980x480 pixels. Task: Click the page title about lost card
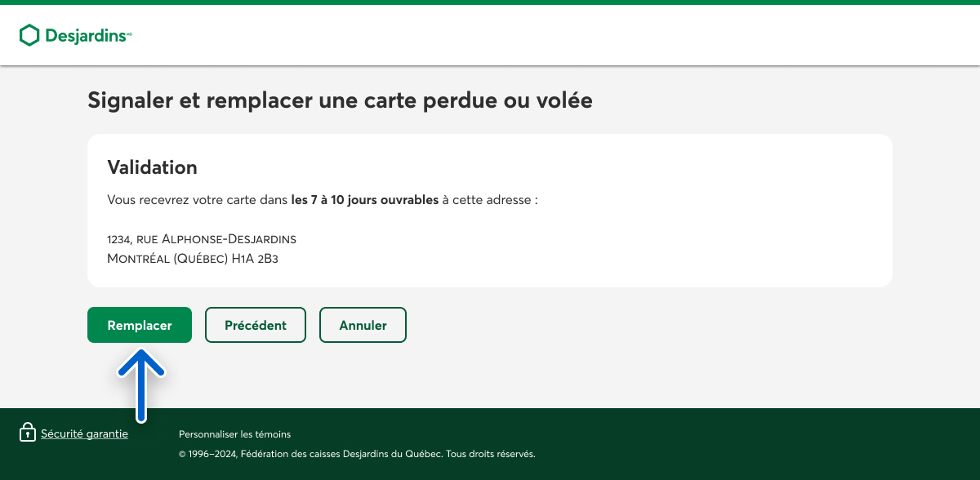point(340,100)
